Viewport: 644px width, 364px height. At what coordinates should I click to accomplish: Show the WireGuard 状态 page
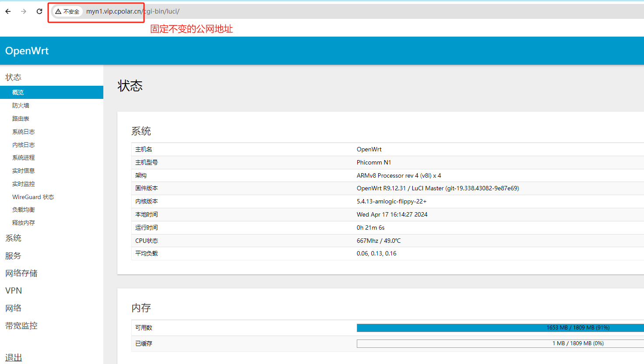[x=33, y=197]
